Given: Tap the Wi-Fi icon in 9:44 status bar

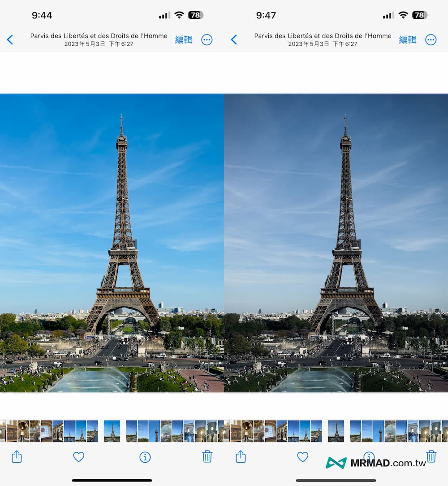Looking at the screenshot, I should [x=179, y=15].
